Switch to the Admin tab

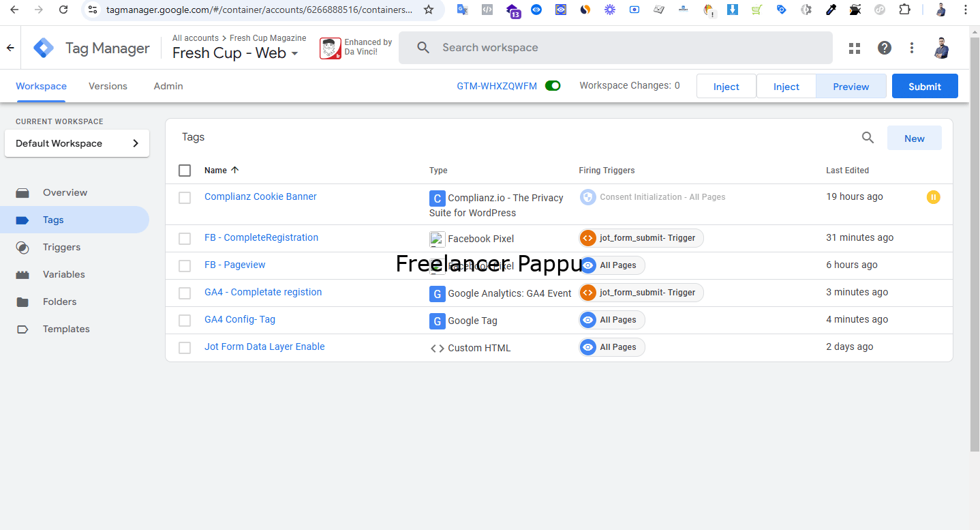pyautogui.click(x=168, y=86)
